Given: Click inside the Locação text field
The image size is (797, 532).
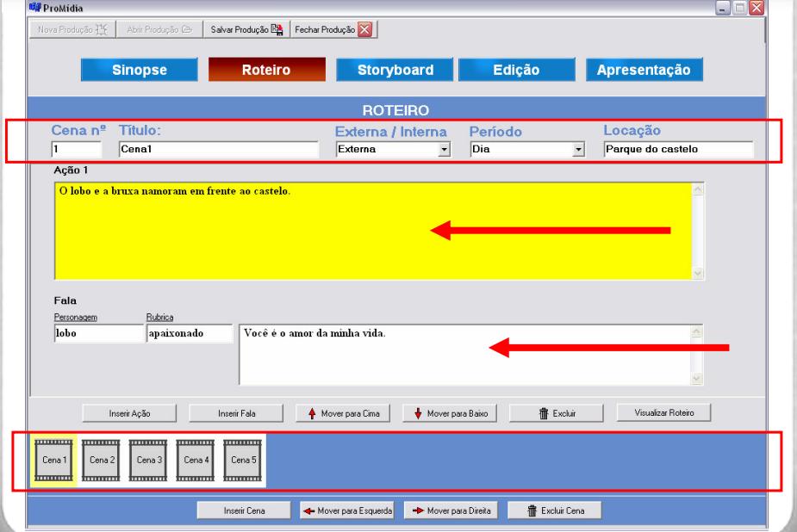Looking at the screenshot, I should (677, 149).
